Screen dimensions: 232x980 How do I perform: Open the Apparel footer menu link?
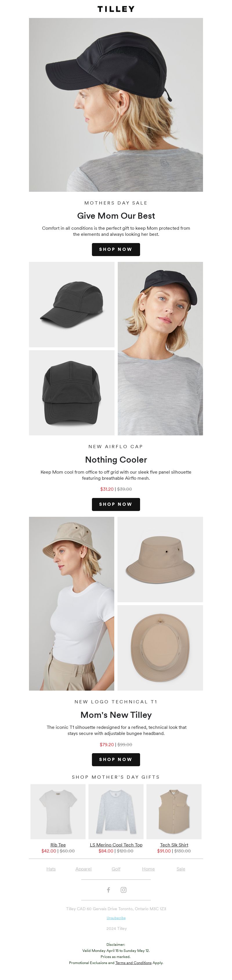click(84, 868)
